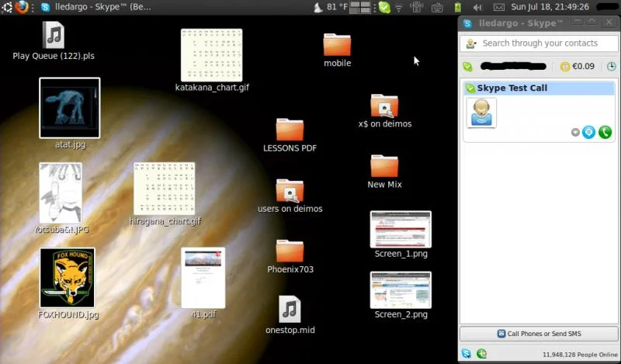Select the 41.pdf document
This screenshot has height=364, width=621.
[203, 278]
